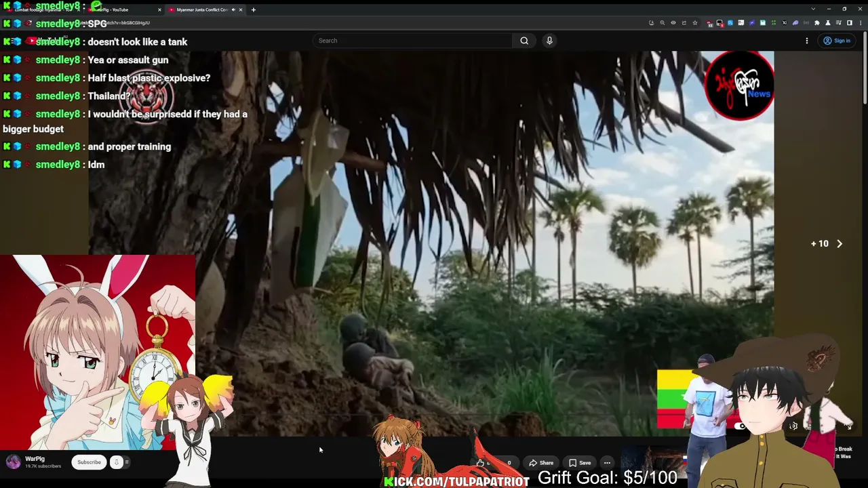Click chat message 'Half blast plastic explosive?'
Viewport: 868px width, 488px height.
coord(149,78)
